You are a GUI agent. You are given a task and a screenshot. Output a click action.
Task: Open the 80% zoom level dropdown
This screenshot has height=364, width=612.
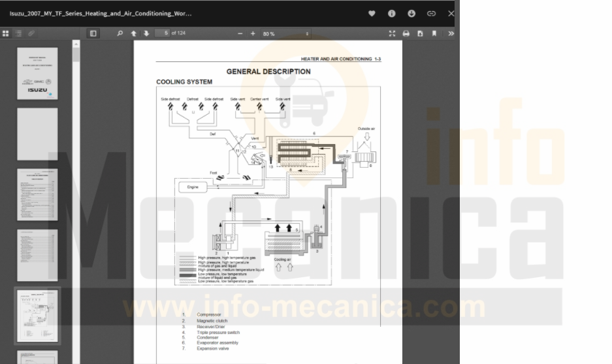pos(285,34)
